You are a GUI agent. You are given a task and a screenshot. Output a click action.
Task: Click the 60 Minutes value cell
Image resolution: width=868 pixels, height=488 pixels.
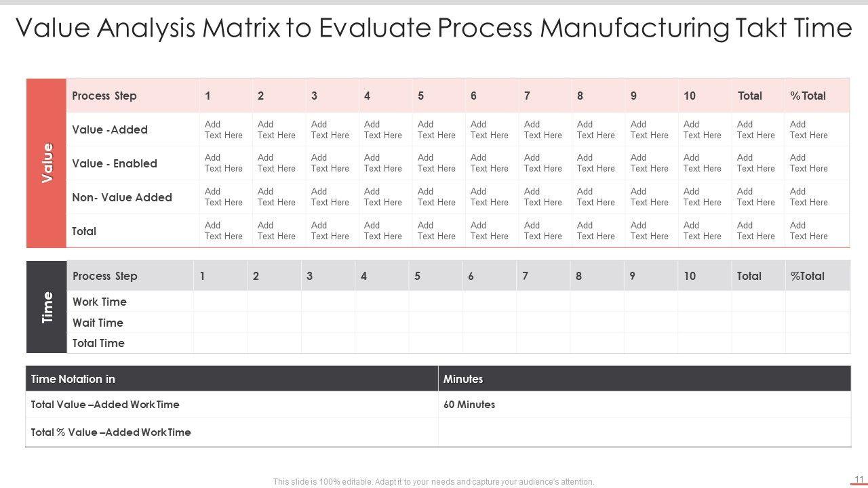pyautogui.click(x=469, y=405)
